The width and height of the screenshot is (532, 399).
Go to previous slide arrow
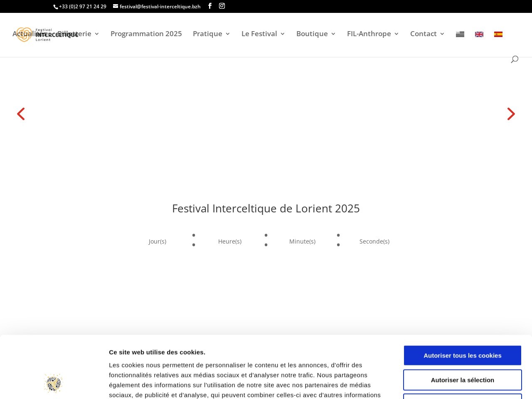21,114
